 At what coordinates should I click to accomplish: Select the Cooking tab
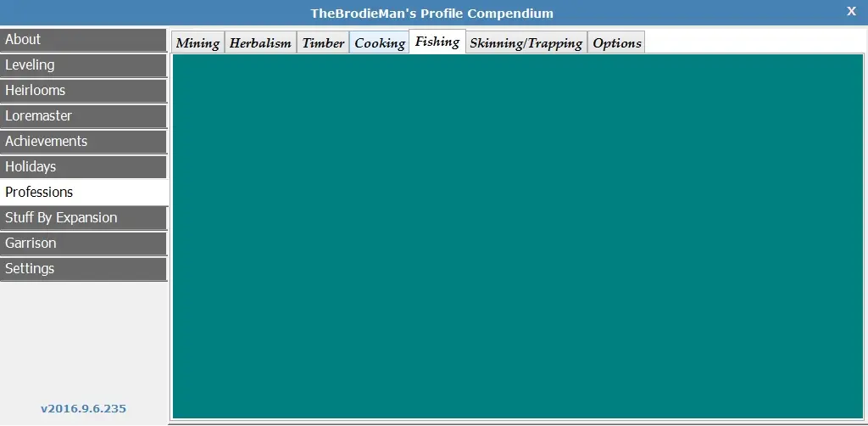point(379,42)
